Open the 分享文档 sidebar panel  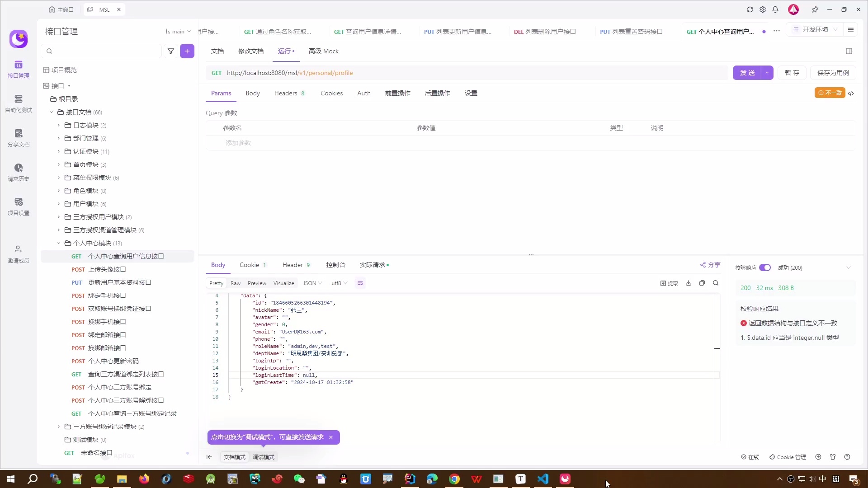point(18,137)
